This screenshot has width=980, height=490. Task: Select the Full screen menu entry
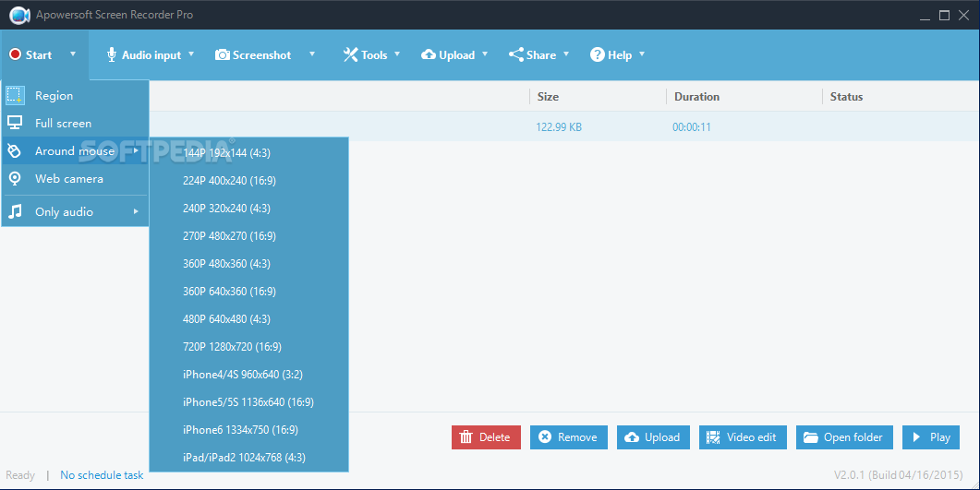(75, 123)
